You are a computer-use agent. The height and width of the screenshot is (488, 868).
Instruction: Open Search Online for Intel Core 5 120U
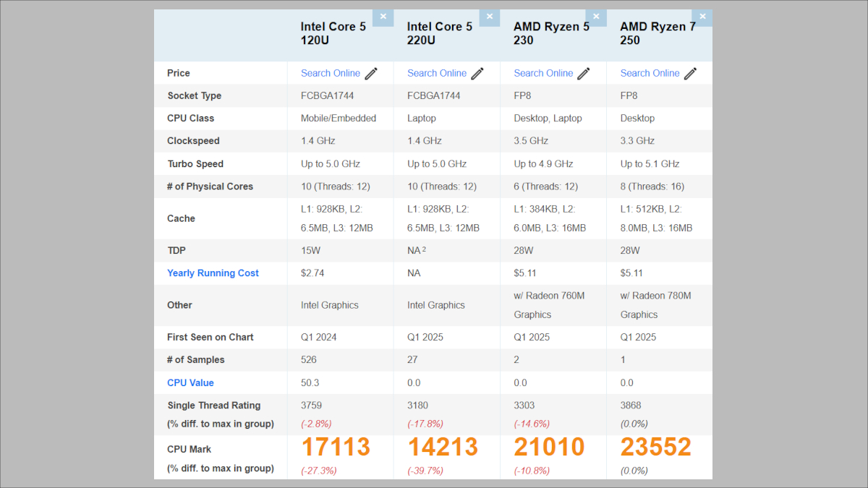(330, 73)
